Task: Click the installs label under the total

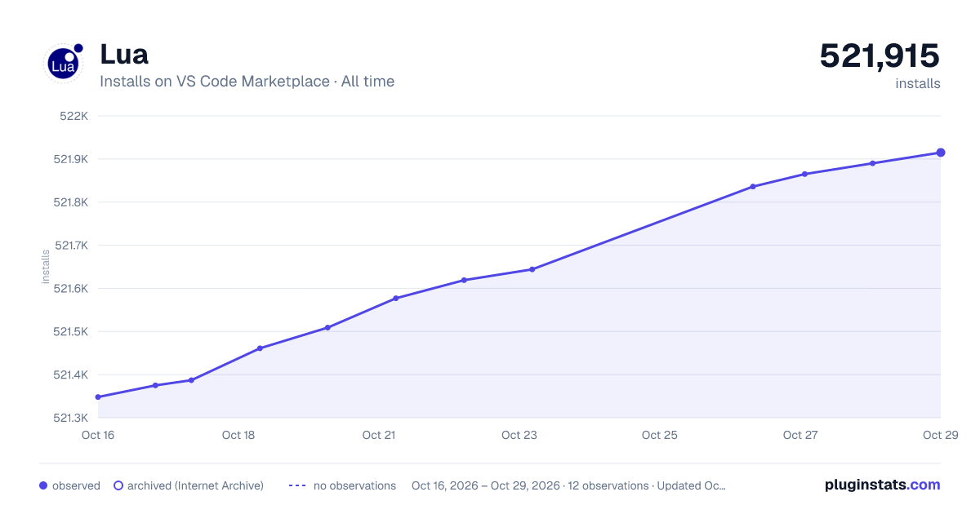Action: (x=918, y=83)
